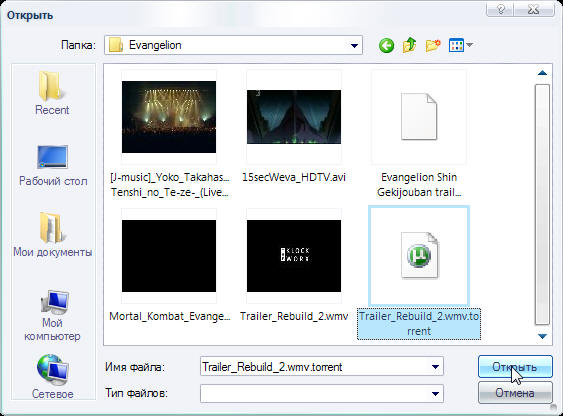Viewport: 563px width, 416px height.
Task: Open the Recent places shortcut
Action: [52, 93]
